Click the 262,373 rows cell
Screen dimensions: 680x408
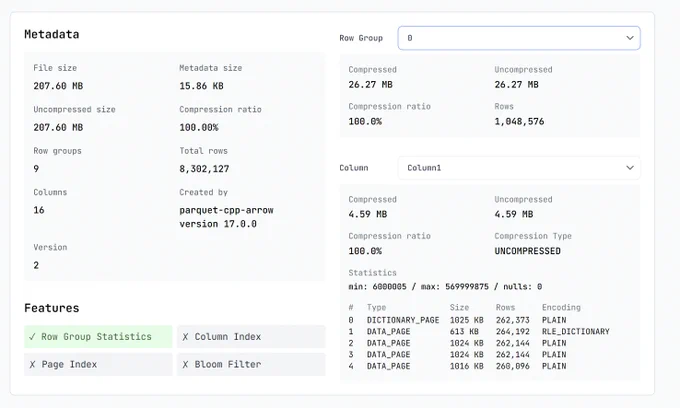pos(513,320)
